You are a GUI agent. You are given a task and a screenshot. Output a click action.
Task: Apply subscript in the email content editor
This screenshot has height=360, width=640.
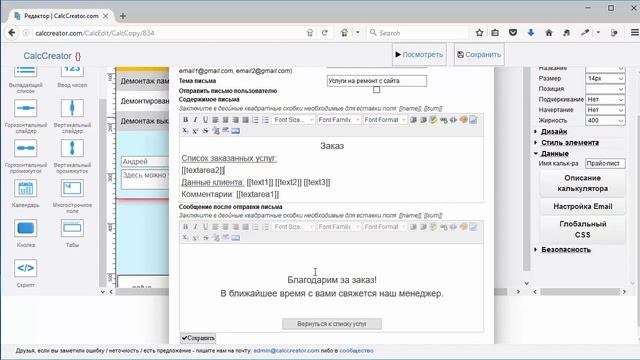click(x=185, y=131)
